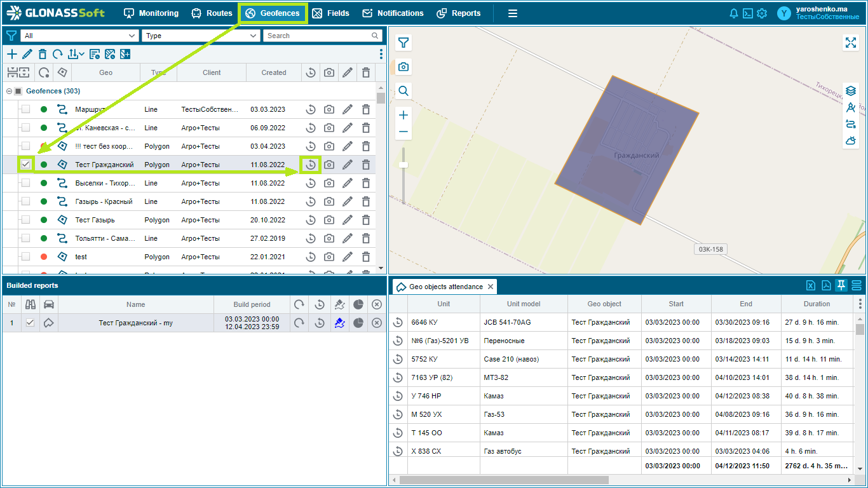Open the Monitoring menu tab
Image resolution: width=868 pixels, height=488 pixels.
tap(151, 13)
